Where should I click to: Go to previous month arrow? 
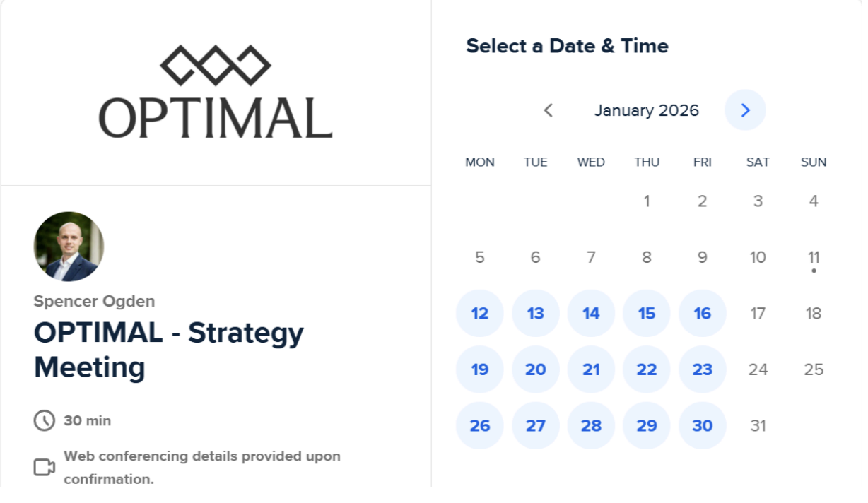click(x=548, y=110)
